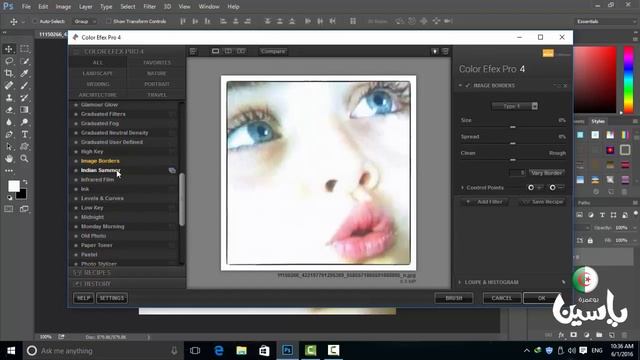Select the Eraser tool
Image resolution: width=640 pixels, height=360 pixels.
click(x=9, y=110)
